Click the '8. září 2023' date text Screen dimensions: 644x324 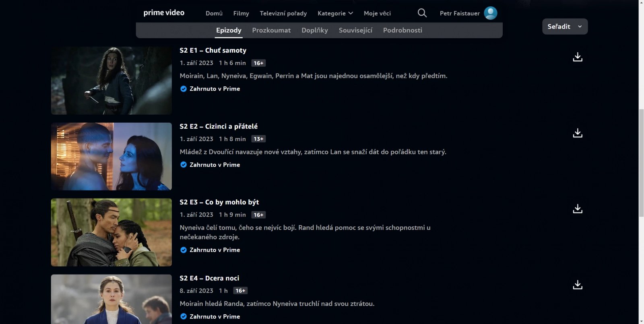[196, 291]
